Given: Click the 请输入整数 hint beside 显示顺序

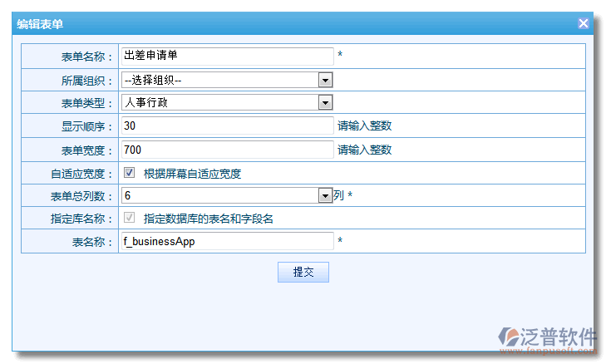Looking at the screenshot, I should pyautogui.click(x=364, y=125).
